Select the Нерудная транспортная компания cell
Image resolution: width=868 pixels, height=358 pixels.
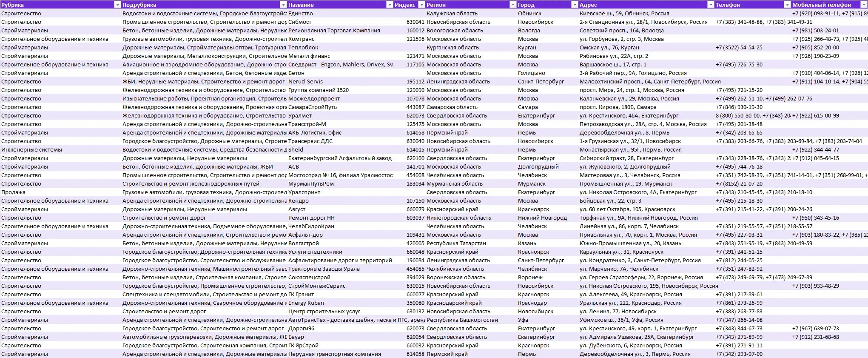(x=340, y=354)
